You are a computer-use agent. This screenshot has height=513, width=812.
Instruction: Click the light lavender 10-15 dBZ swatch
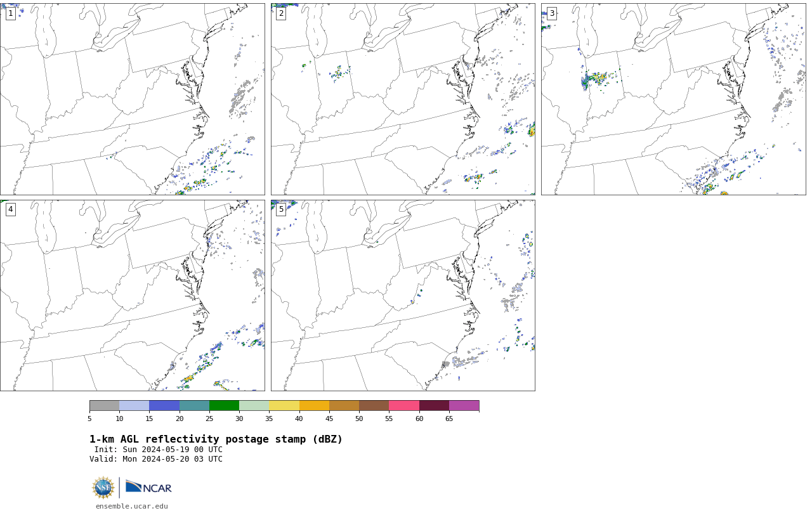(134, 406)
